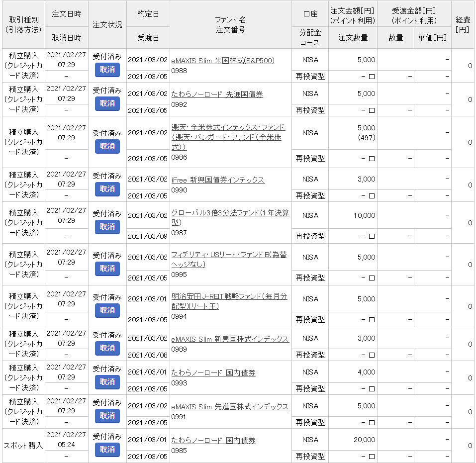476x463 pixels.
Task: Click the 注文日時 column header
Action: [67, 13]
